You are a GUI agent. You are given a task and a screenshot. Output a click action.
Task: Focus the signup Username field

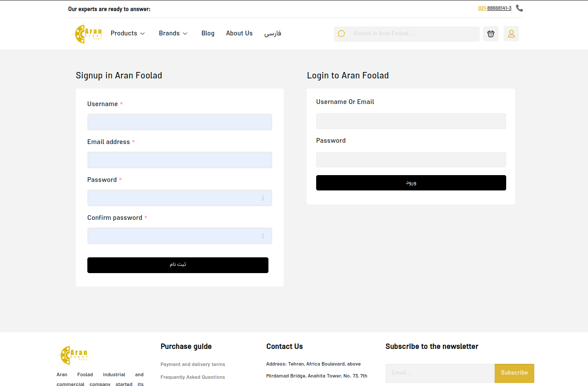(x=180, y=122)
